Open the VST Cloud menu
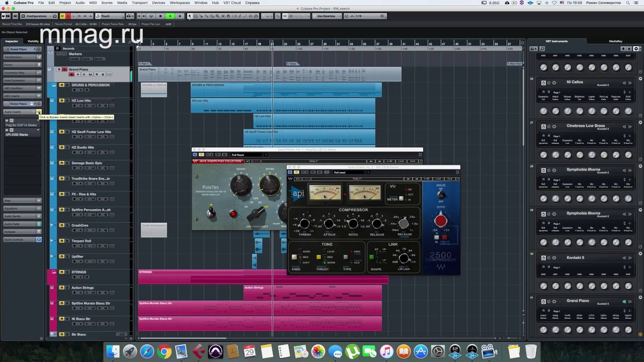644x362 pixels. tap(232, 3)
